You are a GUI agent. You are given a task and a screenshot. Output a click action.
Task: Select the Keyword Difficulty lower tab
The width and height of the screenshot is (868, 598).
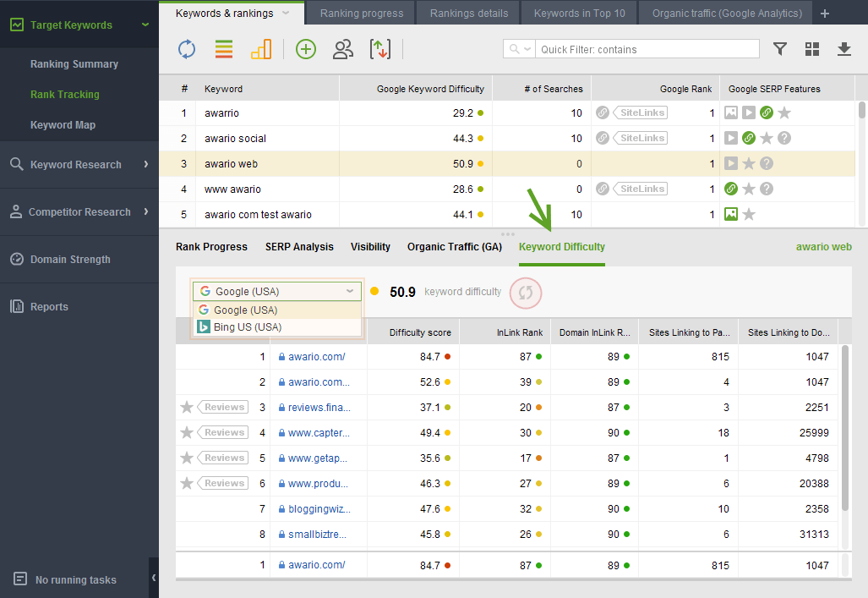562,247
